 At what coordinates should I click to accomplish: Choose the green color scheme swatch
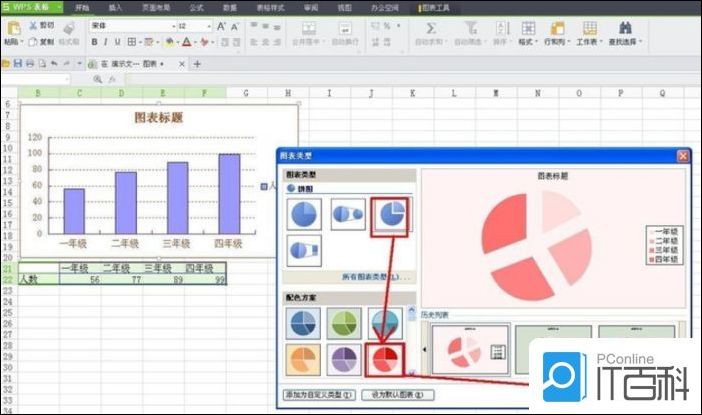(344, 323)
